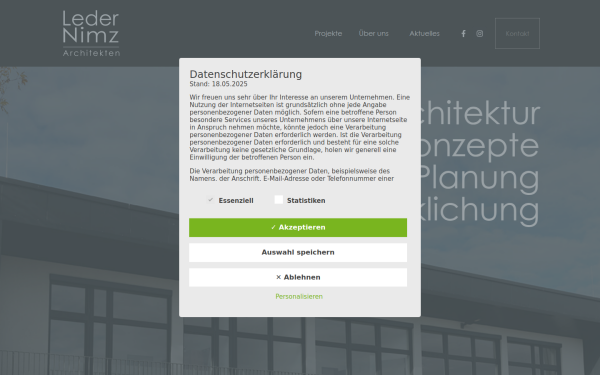Open the Facebook icon link
The width and height of the screenshot is (600, 375).
[x=463, y=34]
